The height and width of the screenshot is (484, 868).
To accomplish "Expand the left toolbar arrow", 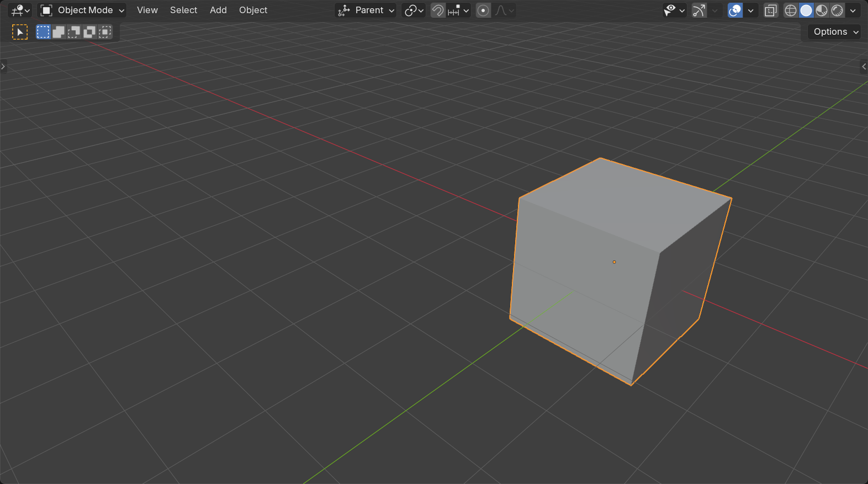I will [3, 66].
